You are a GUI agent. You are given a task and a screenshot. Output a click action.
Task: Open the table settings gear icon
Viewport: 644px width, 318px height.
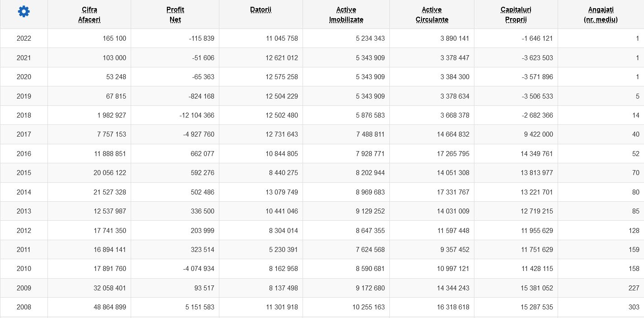tap(24, 12)
